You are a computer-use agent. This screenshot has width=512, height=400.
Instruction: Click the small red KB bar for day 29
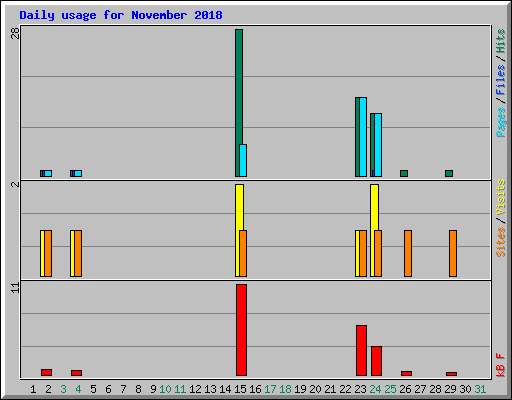coord(451,374)
